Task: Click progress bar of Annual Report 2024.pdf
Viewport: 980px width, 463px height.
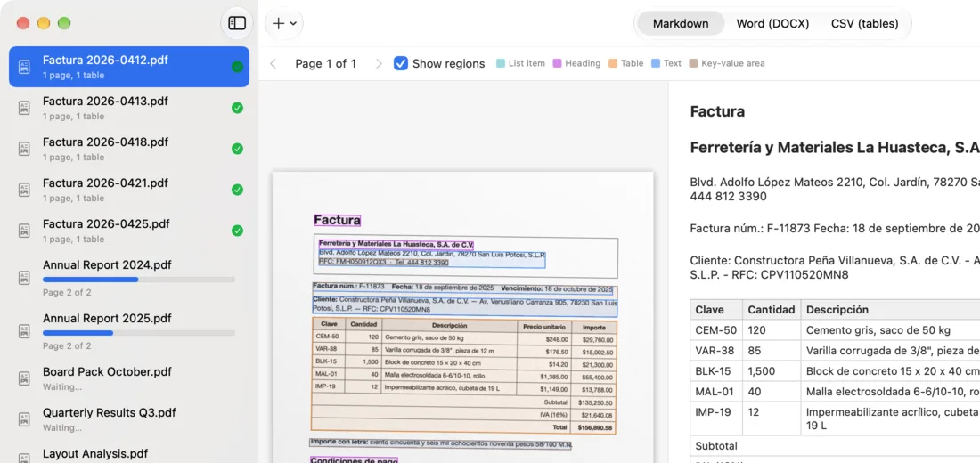Action: click(x=139, y=280)
